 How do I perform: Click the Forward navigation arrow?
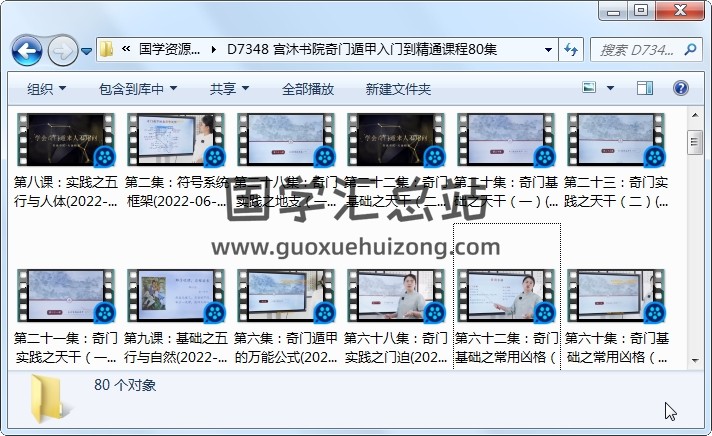62,50
